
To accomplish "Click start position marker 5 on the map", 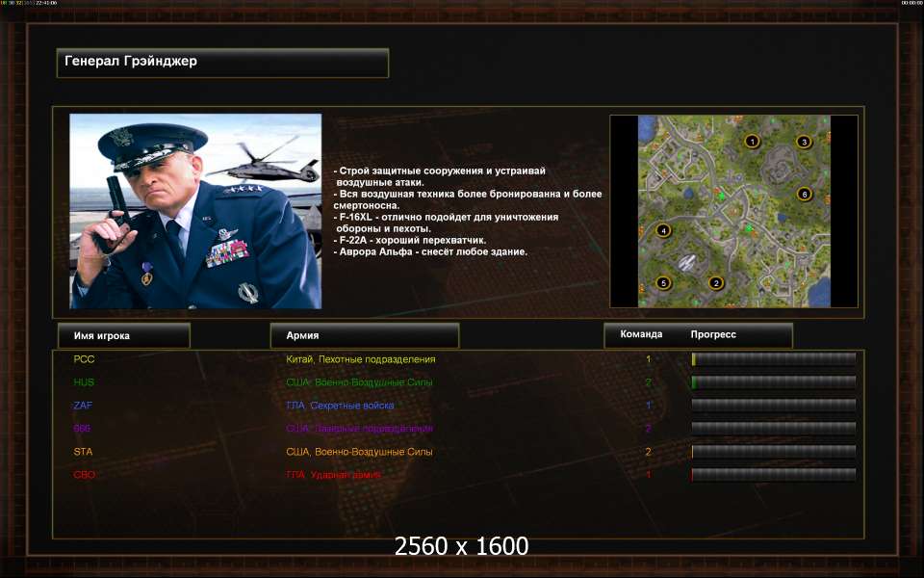I will coord(663,283).
